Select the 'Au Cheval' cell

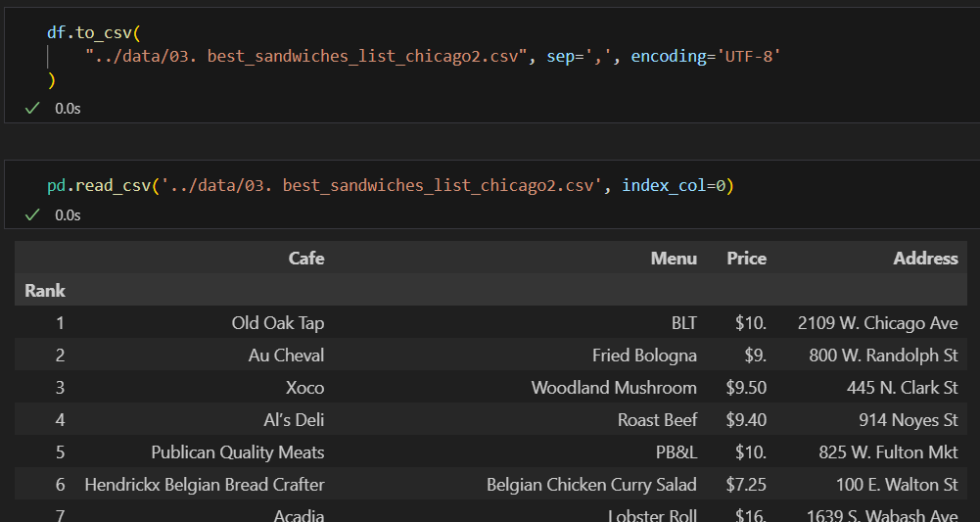286,356
